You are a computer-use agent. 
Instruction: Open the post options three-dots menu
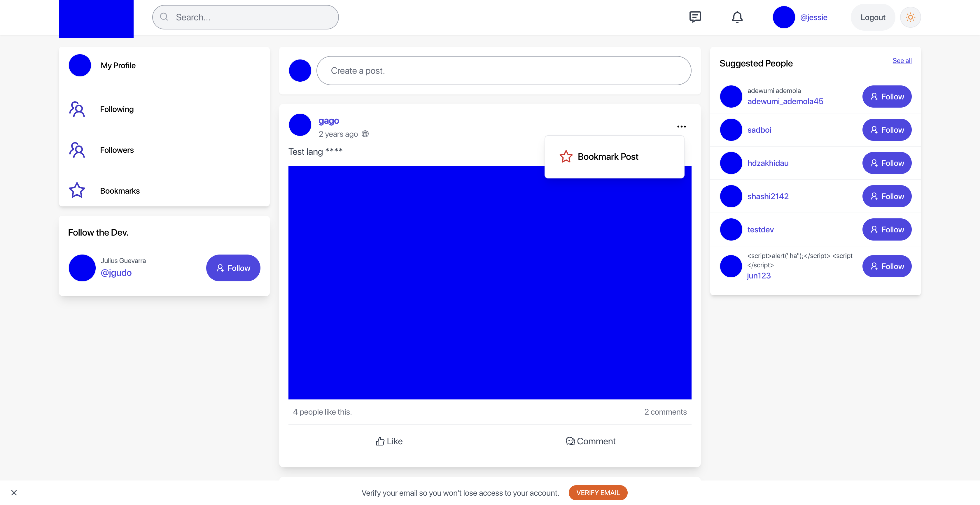pyautogui.click(x=681, y=127)
